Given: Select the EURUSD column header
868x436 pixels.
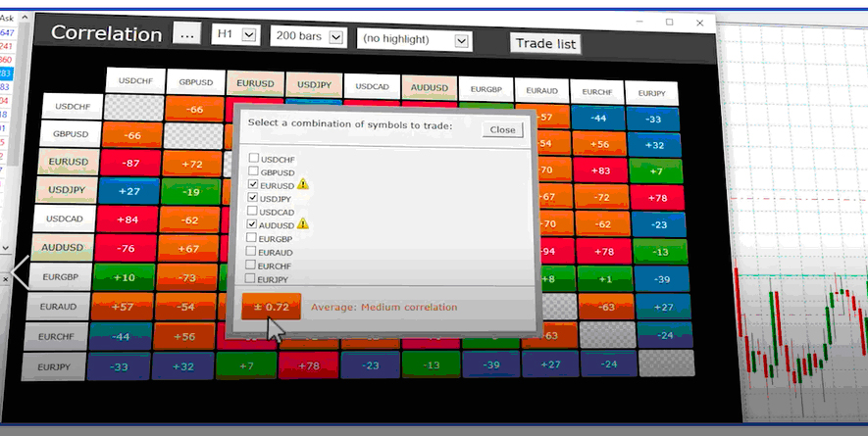Looking at the screenshot, I should pos(255,84).
